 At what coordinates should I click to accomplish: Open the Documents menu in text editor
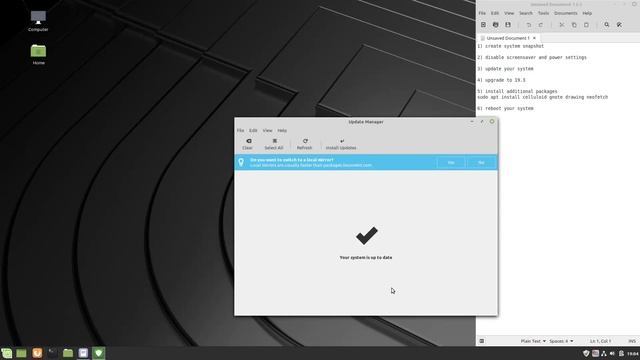(x=566, y=13)
